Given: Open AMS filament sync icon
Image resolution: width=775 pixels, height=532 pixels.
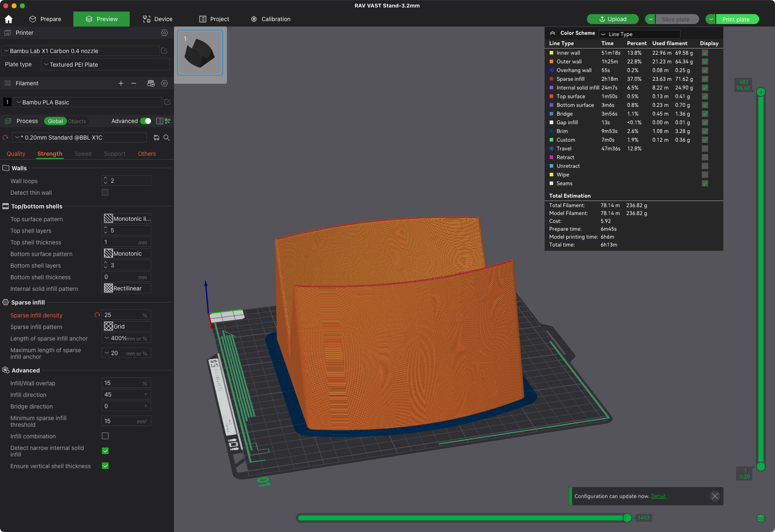Looking at the screenshot, I should point(151,83).
